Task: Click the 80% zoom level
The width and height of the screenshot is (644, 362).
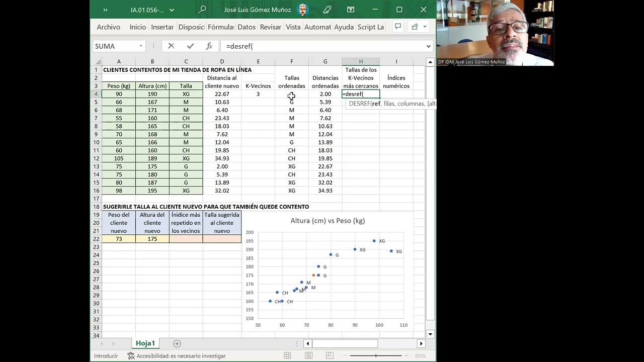Action: (x=421, y=355)
